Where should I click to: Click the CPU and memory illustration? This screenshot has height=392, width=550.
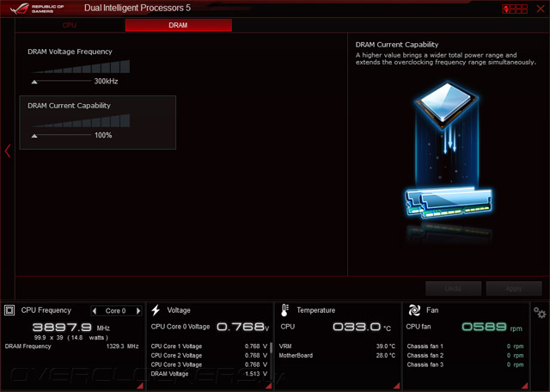pyautogui.click(x=448, y=151)
